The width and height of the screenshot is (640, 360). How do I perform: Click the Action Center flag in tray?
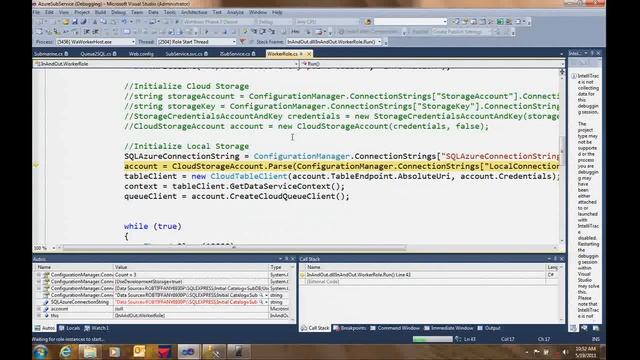(536, 352)
